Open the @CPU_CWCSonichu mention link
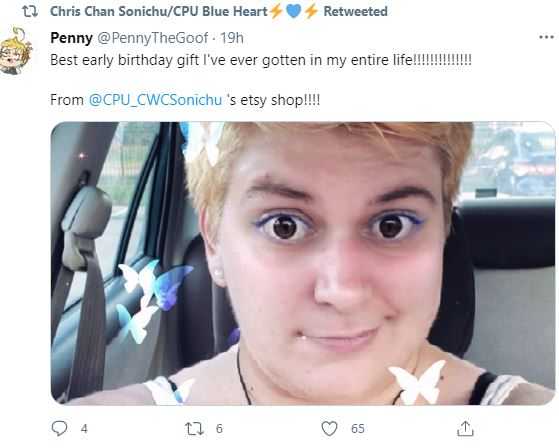 [x=155, y=100]
